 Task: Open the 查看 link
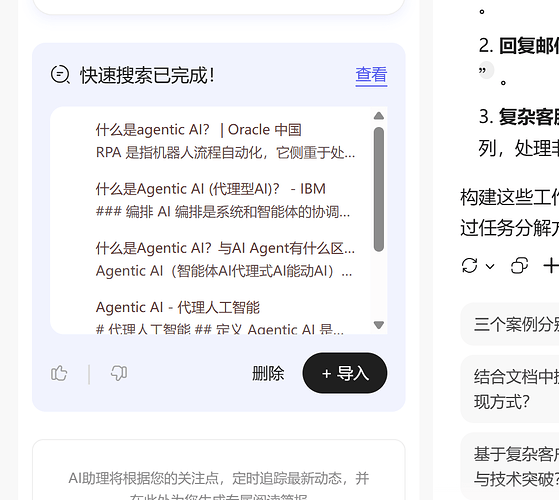pos(371,75)
